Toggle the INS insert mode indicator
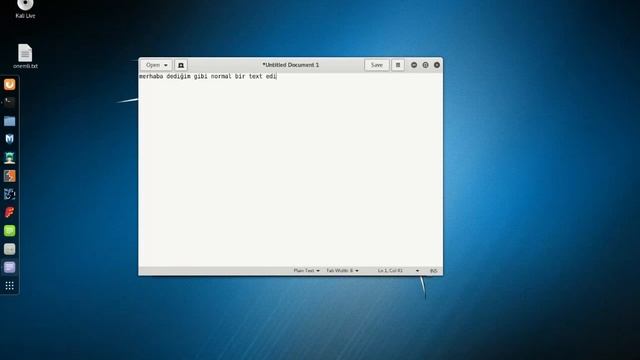640x360 pixels. coord(433,271)
